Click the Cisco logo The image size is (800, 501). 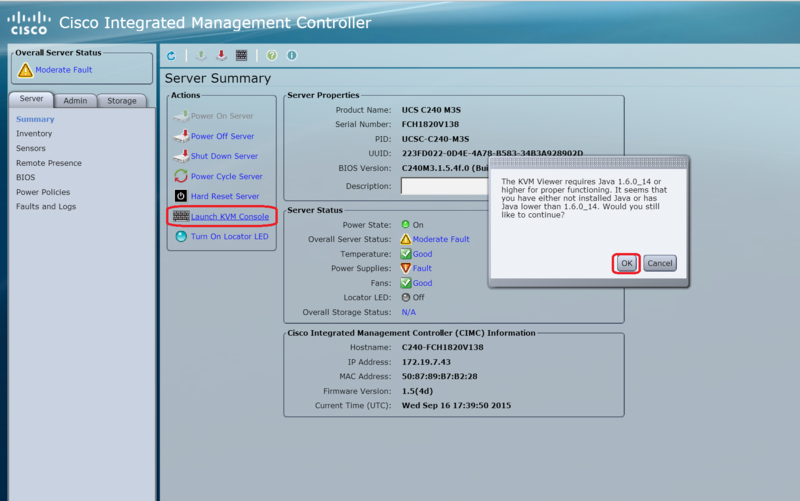(29, 23)
